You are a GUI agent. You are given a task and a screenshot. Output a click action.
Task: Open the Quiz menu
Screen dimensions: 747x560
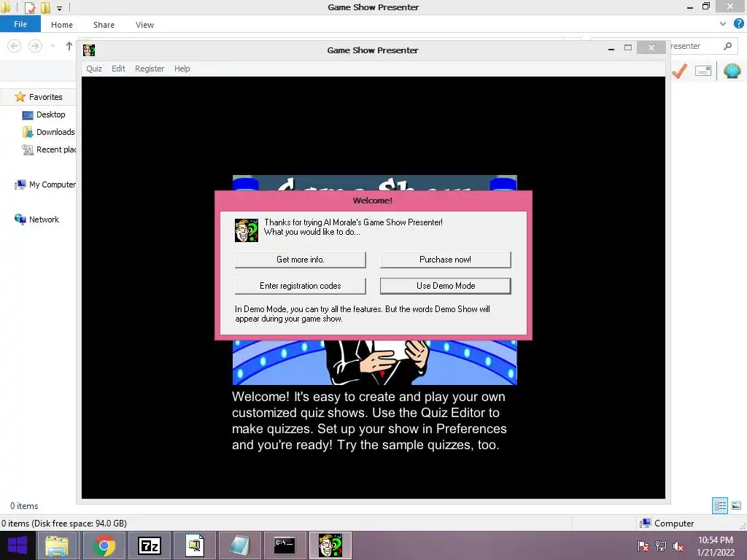(94, 69)
